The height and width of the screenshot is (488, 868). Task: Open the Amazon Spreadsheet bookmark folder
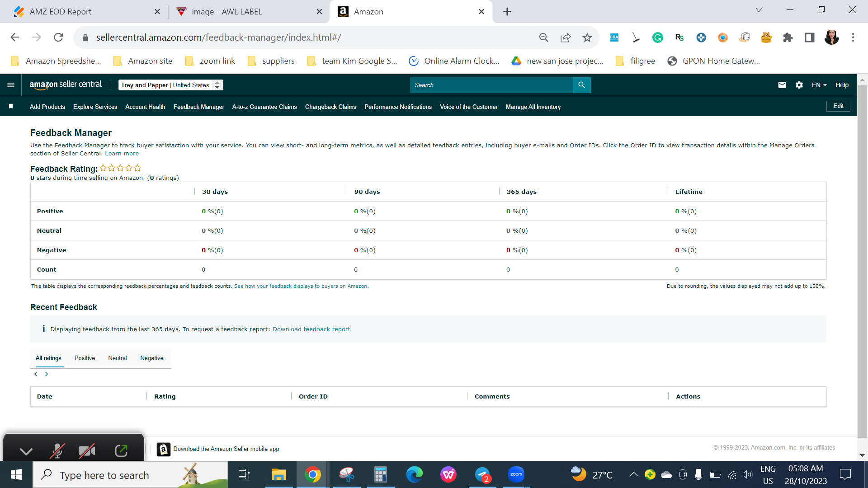tap(56, 61)
